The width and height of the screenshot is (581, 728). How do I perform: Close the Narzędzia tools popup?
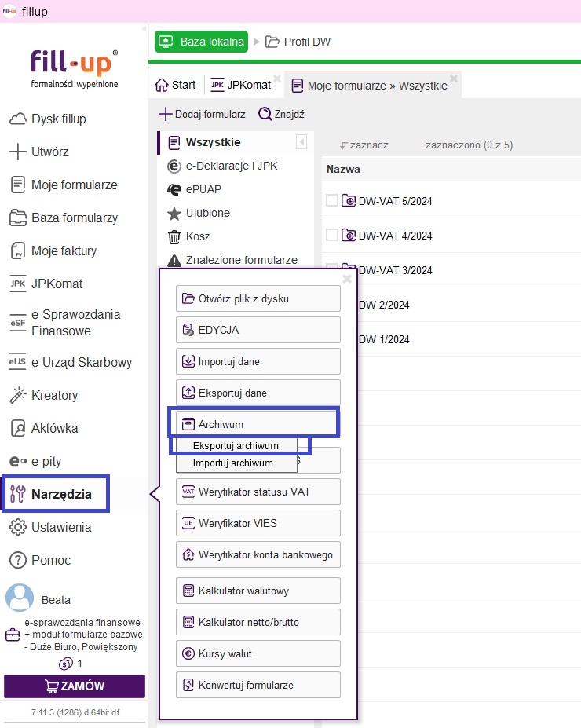(x=347, y=278)
